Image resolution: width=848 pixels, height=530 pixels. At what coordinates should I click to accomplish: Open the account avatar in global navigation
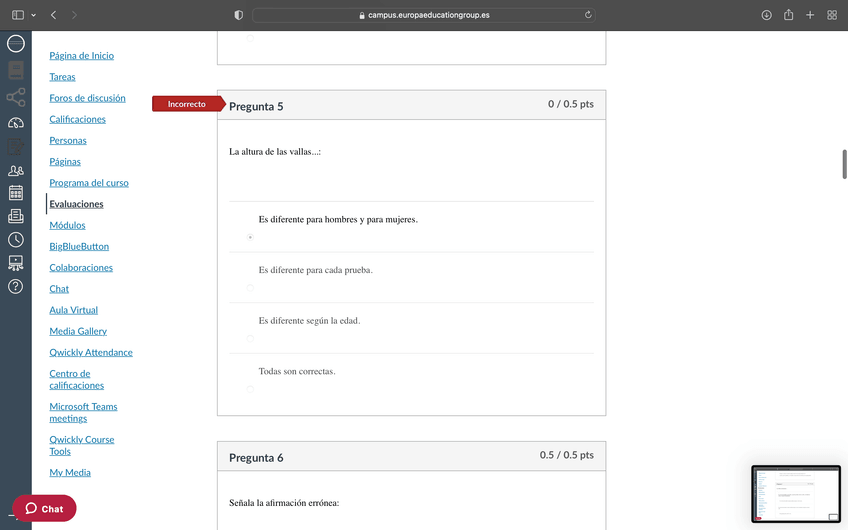point(16,43)
